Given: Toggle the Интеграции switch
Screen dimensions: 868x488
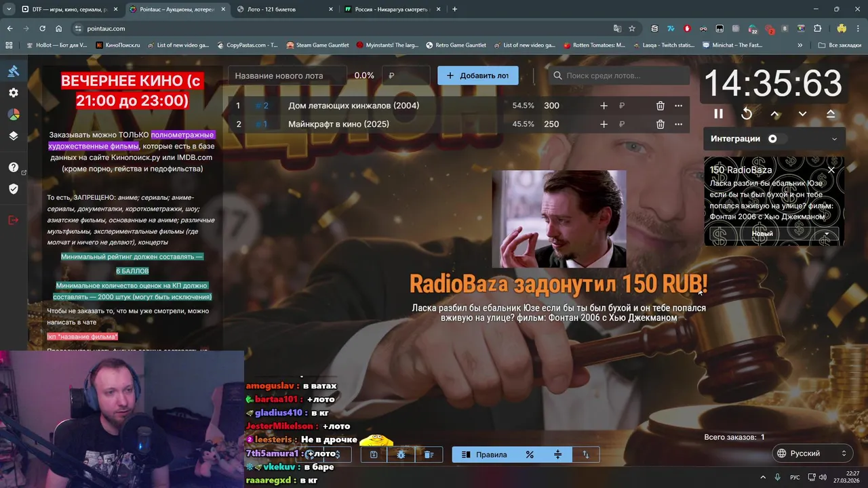Looking at the screenshot, I should (x=777, y=139).
